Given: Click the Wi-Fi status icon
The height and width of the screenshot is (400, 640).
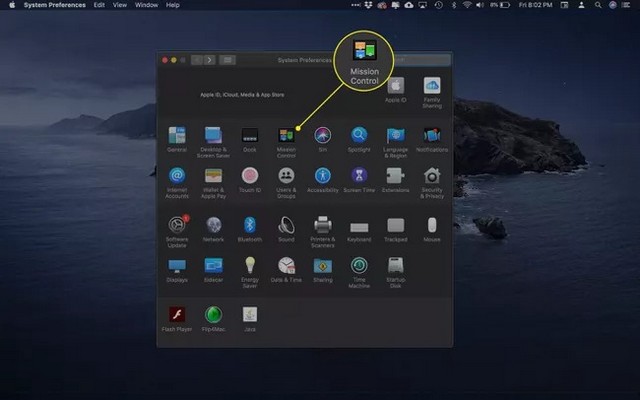Looking at the screenshot, I should point(467,5).
